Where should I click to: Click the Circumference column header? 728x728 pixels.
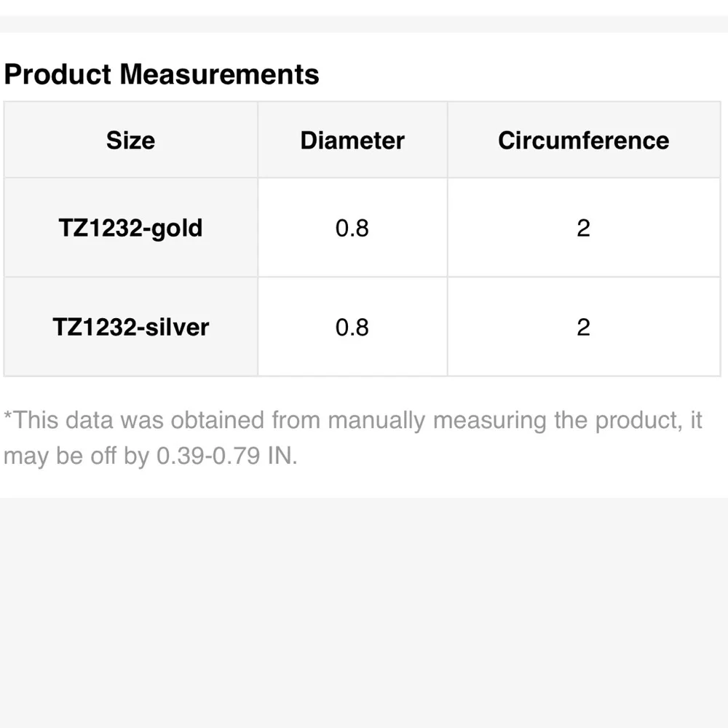[583, 140]
